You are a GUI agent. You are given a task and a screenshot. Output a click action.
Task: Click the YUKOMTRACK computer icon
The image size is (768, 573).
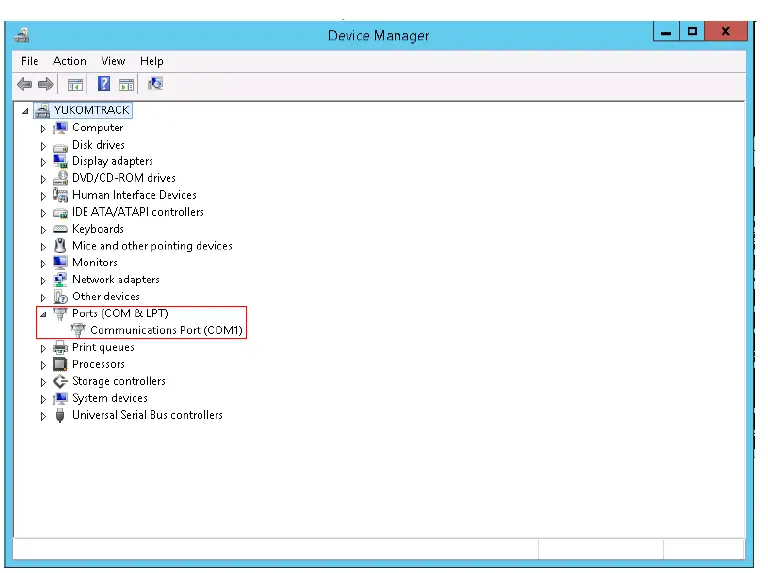pos(43,111)
